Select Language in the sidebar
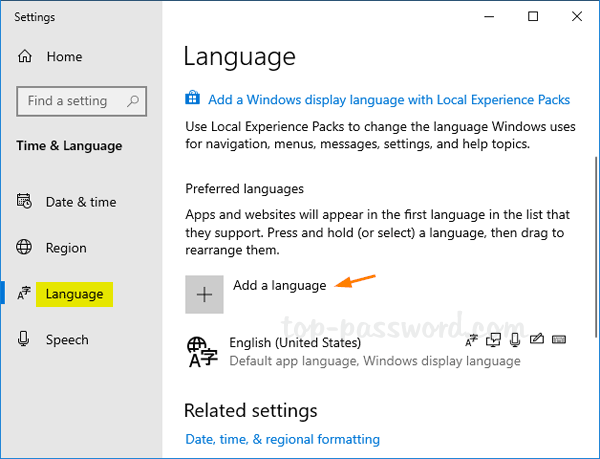 74,294
